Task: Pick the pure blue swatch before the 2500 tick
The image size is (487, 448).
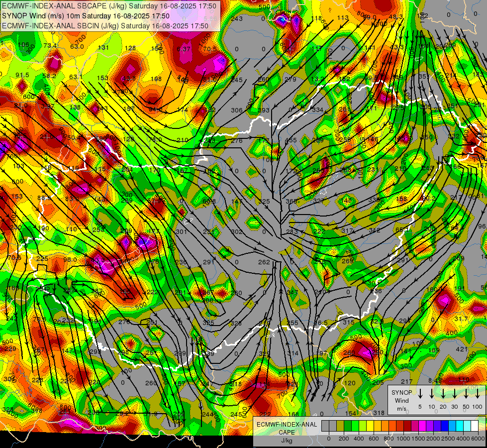Action: pos(444,426)
